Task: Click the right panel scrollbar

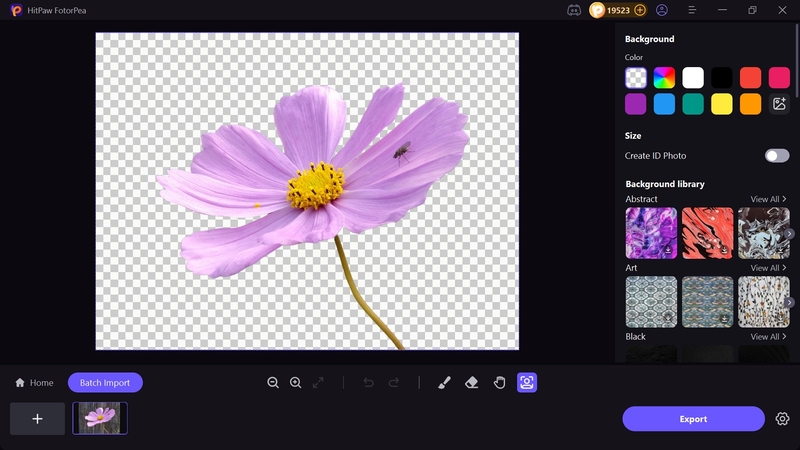Action: point(797,61)
